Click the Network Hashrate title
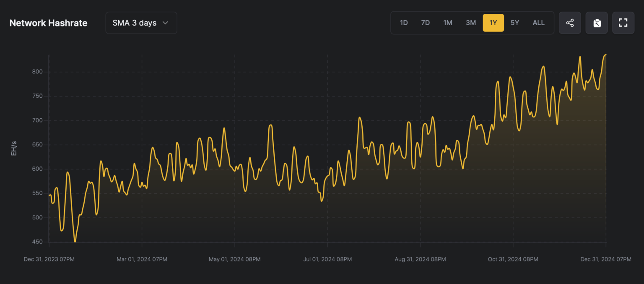 click(48, 23)
